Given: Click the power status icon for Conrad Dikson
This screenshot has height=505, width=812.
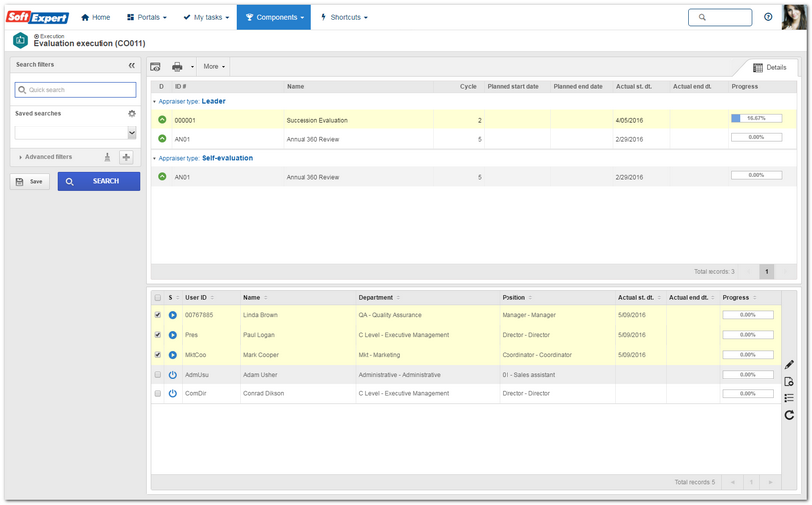Looking at the screenshot, I should coord(173,394).
